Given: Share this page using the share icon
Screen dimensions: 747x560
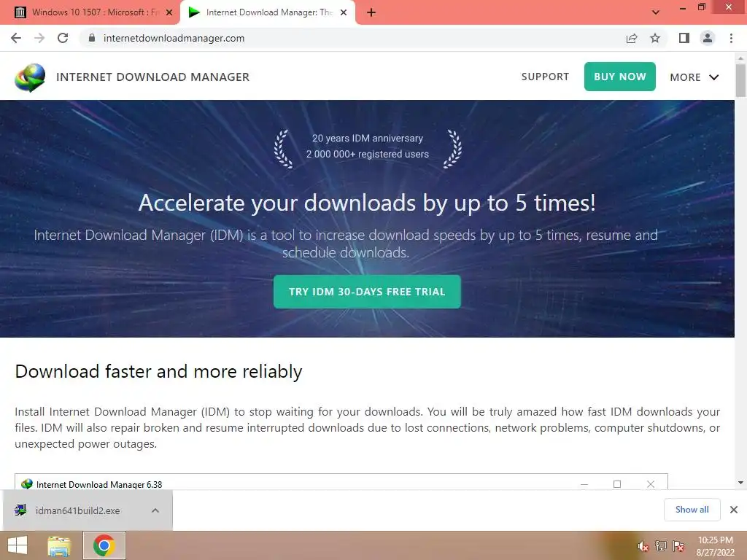Looking at the screenshot, I should coord(632,38).
